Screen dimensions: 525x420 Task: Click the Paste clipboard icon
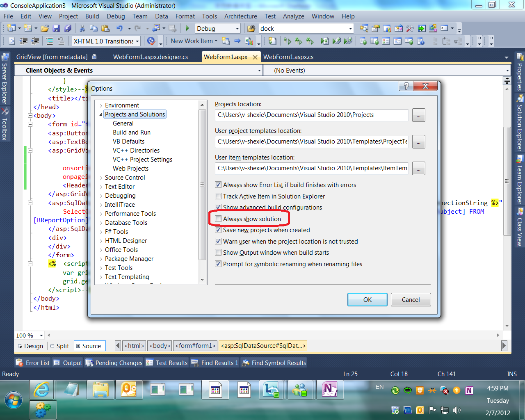pyautogui.click(x=105, y=28)
